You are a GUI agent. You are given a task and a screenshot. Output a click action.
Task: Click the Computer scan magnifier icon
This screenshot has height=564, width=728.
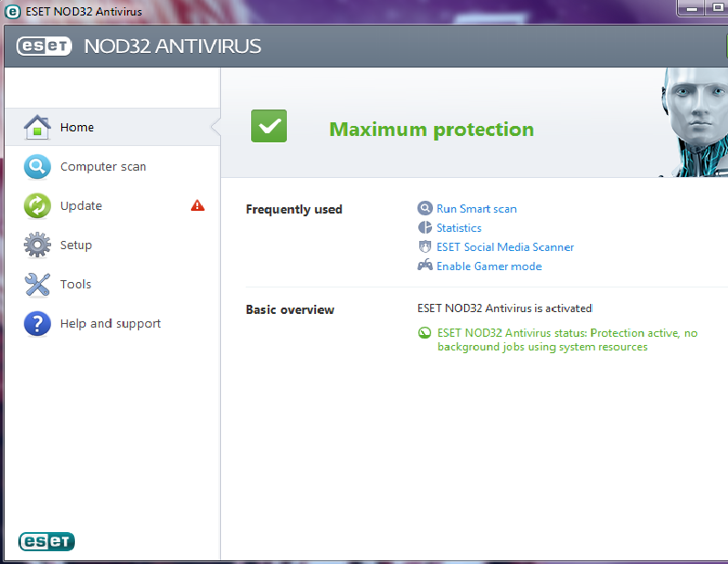37,167
